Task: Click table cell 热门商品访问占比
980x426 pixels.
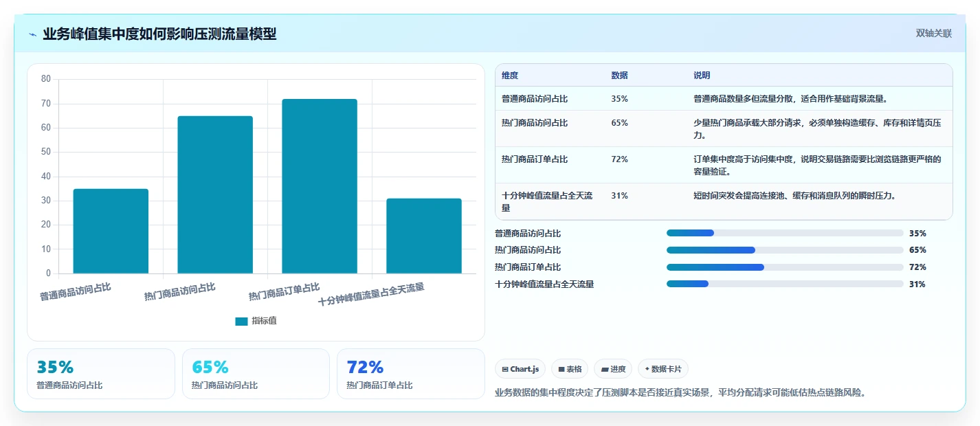Action: click(x=535, y=123)
